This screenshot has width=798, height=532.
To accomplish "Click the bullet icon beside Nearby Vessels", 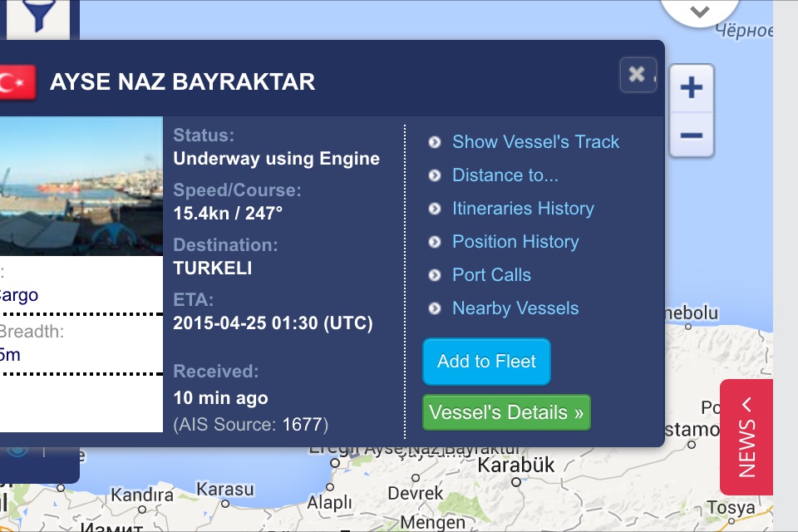I will pyautogui.click(x=435, y=308).
